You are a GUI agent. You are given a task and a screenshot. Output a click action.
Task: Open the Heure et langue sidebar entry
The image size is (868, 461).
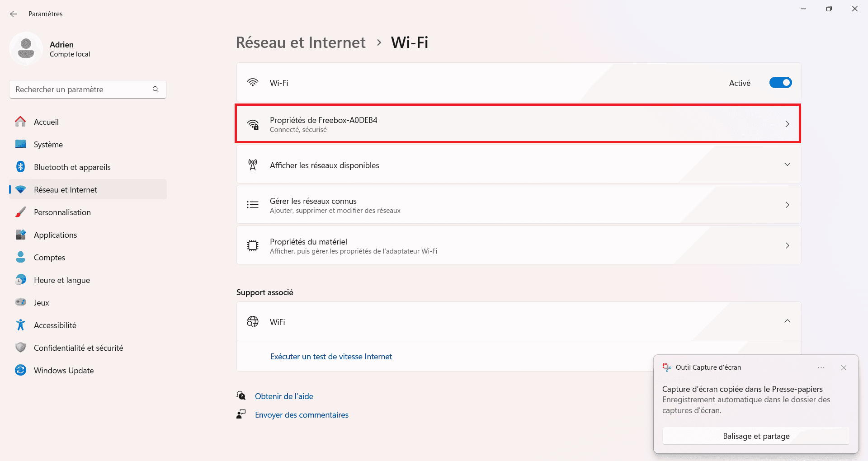[x=88, y=280]
